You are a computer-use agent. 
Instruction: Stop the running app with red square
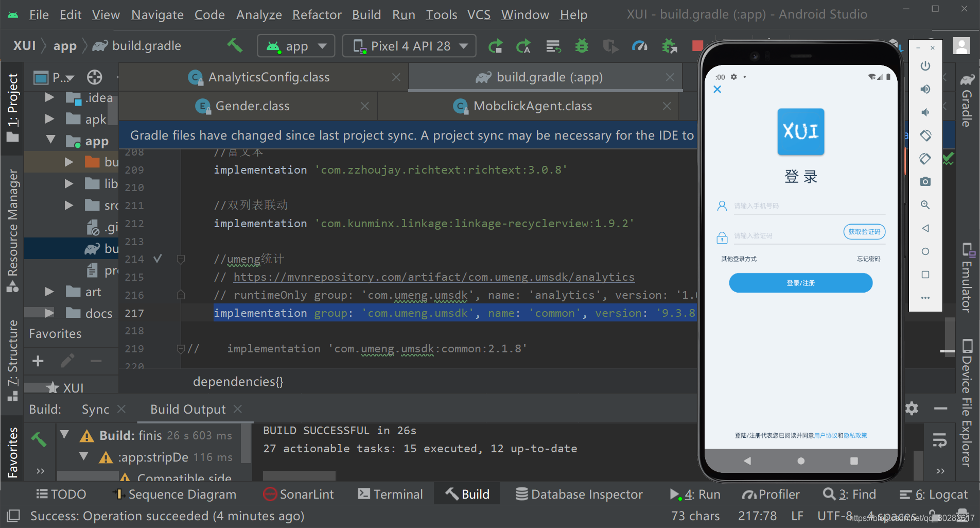[697, 46]
